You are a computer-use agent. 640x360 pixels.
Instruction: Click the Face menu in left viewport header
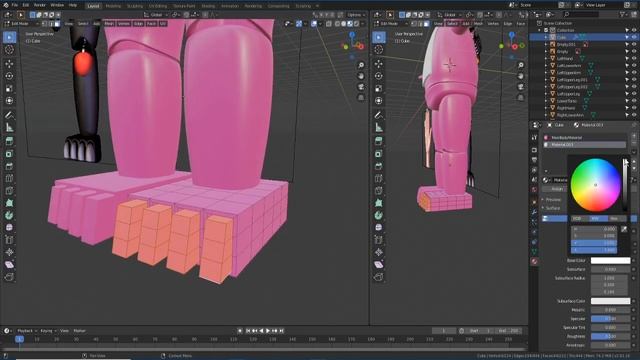(x=151, y=24)
